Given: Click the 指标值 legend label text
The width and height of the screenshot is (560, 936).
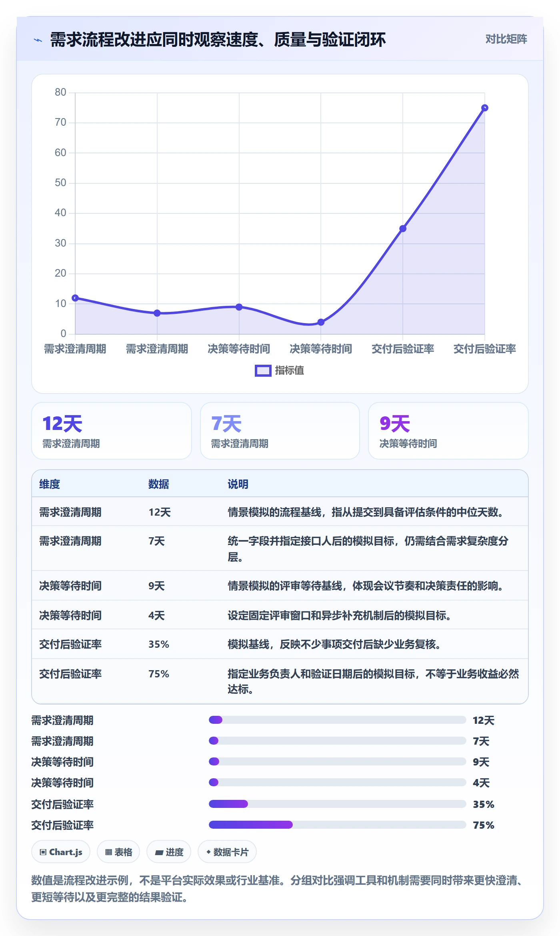Looking at the screenshot, I should (290, 371).
